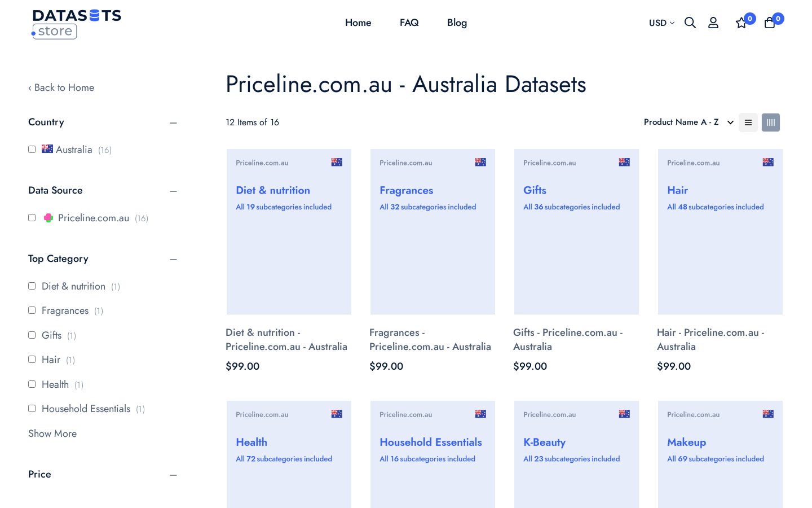This screenshot has height=508, width=812.
Task: Open the USD currency dropdown
Action: [661, 23]
